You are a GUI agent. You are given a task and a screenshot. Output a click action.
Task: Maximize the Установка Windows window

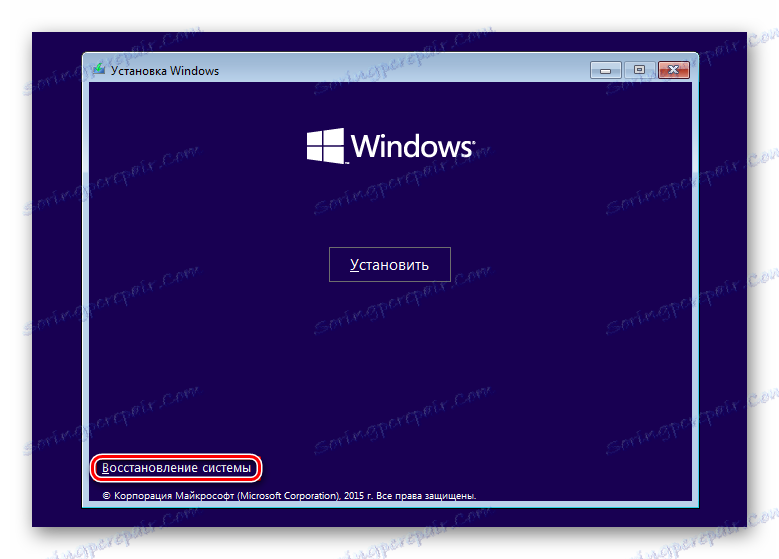coord(639,70)
